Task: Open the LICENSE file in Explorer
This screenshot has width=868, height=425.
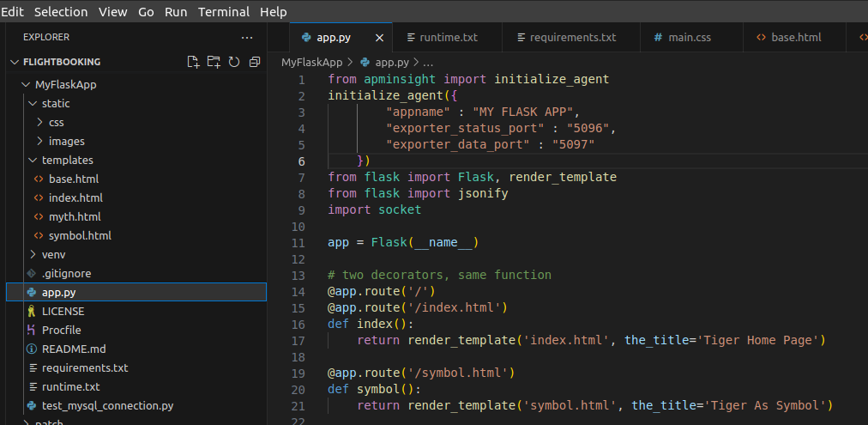Action: 63,311
